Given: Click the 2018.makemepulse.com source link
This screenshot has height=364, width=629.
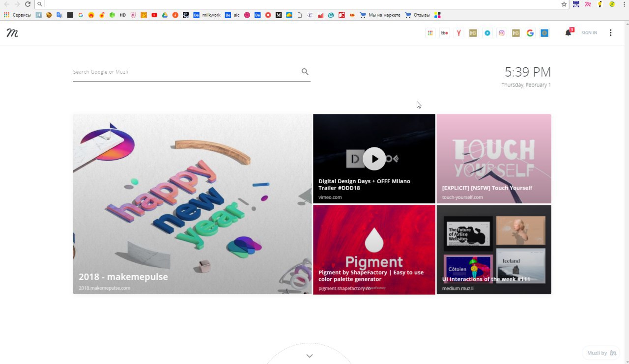Looking at the screenshot, I should click(x=104, y=288).
